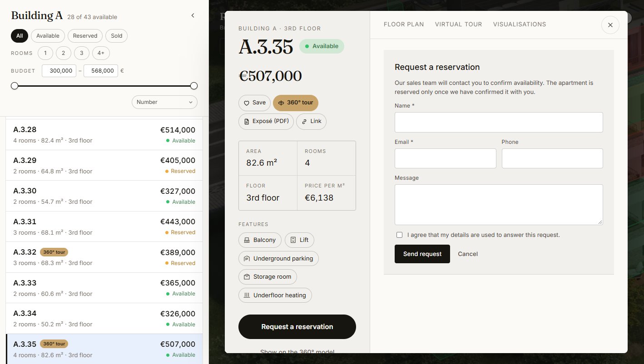Click the Underground parking feature chip
Screen dimensions: 644x364
click(278, 258)
